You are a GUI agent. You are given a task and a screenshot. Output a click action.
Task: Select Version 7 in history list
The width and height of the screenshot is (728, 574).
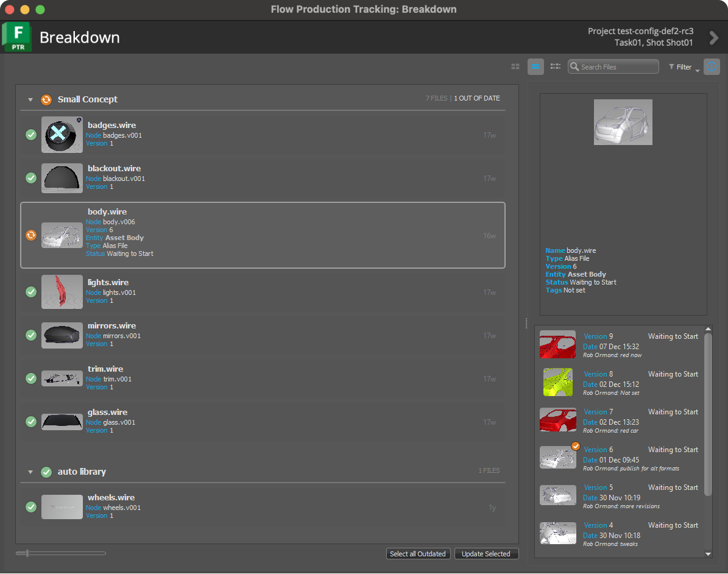click(620, 420)
